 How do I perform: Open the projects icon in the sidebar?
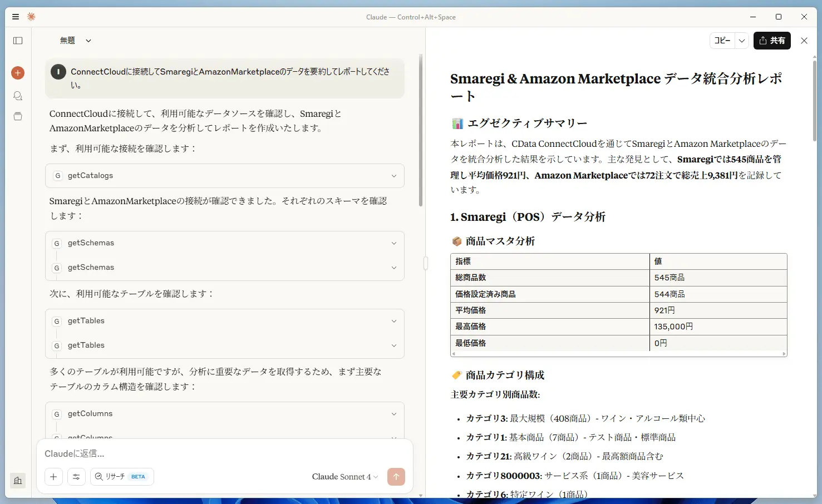point(17,116)
